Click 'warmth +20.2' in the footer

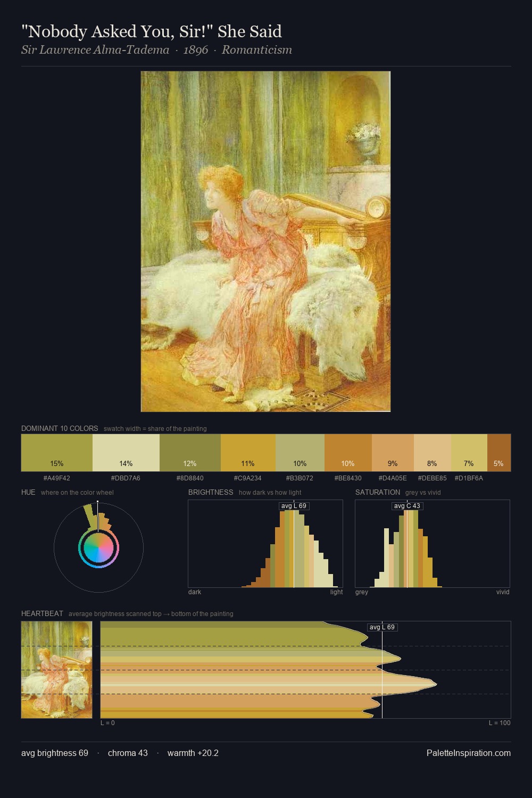click(193, 753)
